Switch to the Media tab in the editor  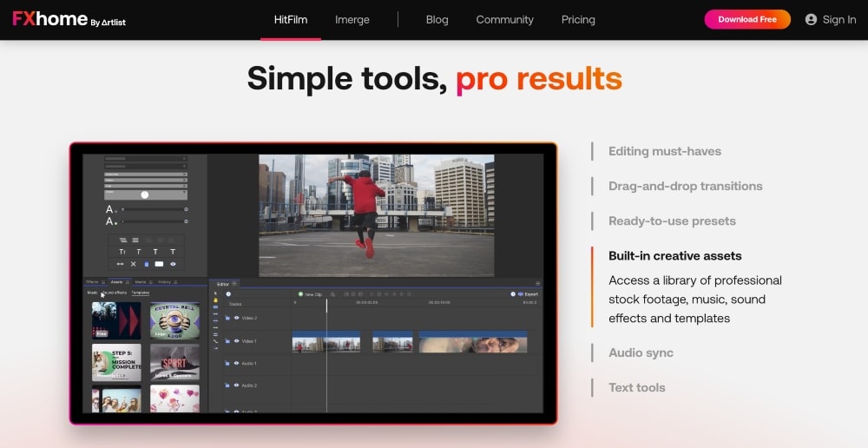pyautogui.click(x=141, y=282)
